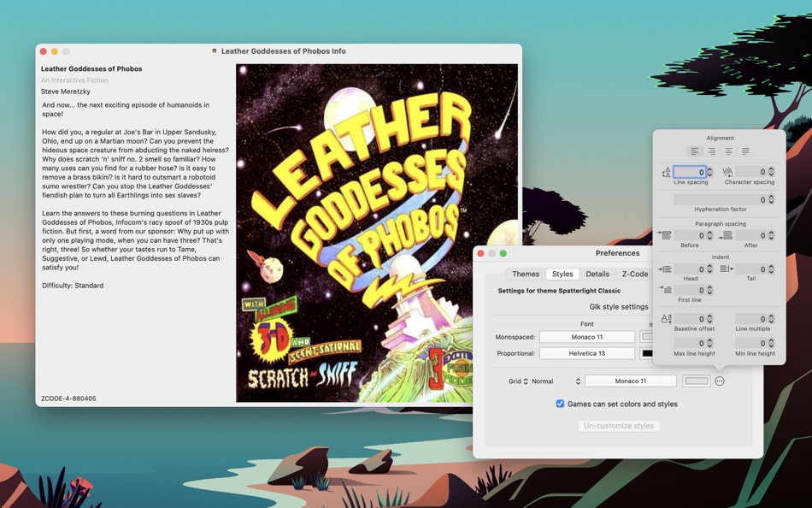
Task: Focus the Line spacing value field
Action: [x=690, y=172]
